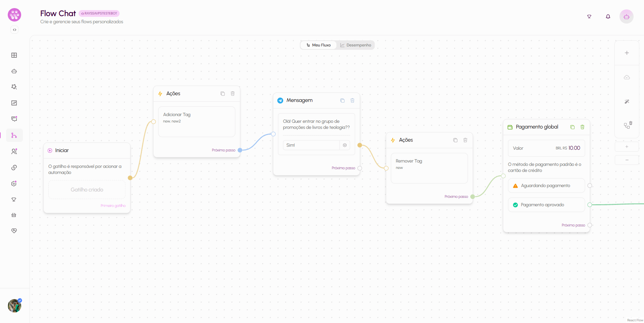Click the Gatilho criado button
644x323 pixels.
click(87, 190)
